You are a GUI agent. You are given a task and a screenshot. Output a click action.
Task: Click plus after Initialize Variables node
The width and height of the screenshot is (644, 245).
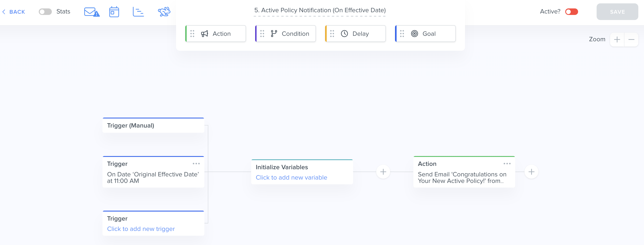383,172
